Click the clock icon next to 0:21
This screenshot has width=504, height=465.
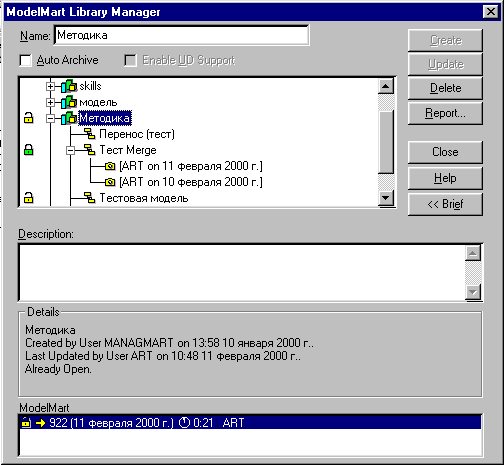pos(184,423)
